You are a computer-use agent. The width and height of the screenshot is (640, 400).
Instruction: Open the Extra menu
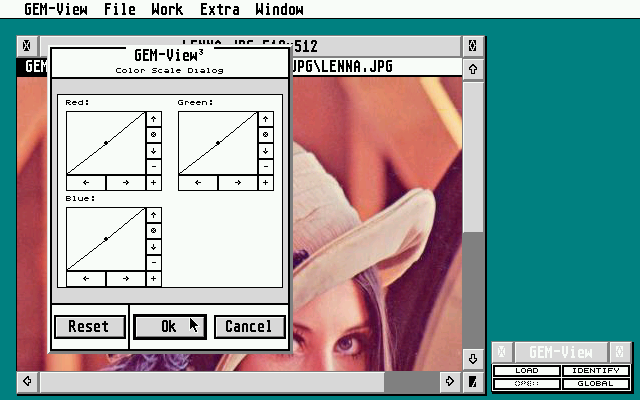tap(220, 9)
